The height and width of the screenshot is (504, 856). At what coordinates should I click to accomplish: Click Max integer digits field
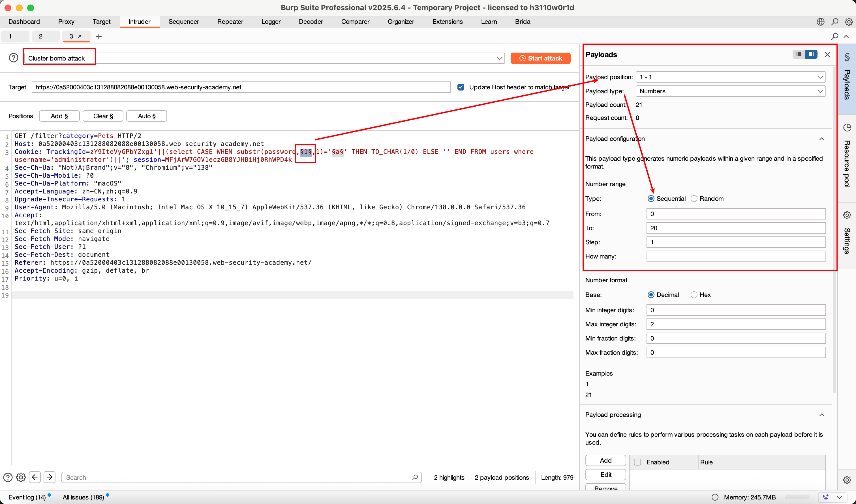pos(736,324)
